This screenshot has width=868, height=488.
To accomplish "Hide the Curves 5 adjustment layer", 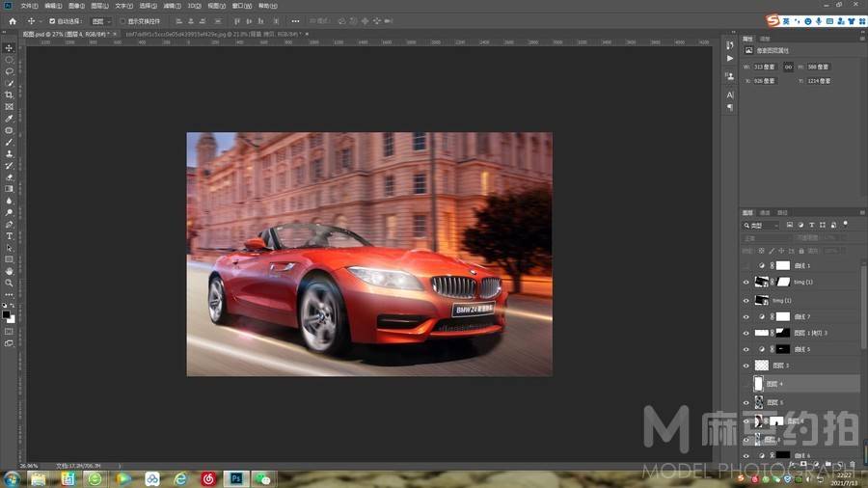I will [746, 350].
